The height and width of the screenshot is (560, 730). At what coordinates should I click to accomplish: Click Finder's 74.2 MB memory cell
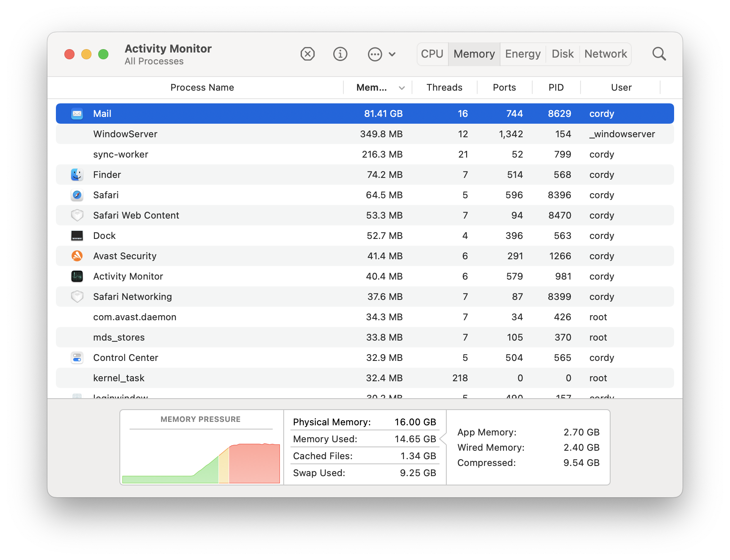click(x=384, y=175)
